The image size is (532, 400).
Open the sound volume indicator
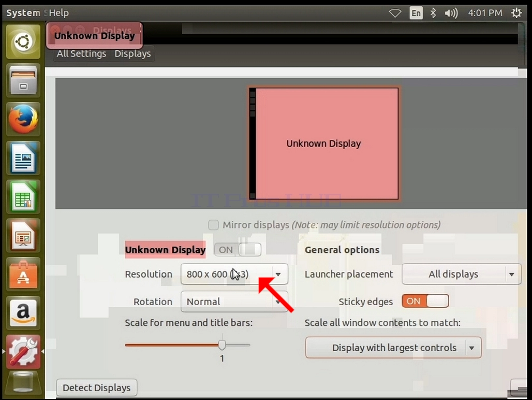click(451, 13)
